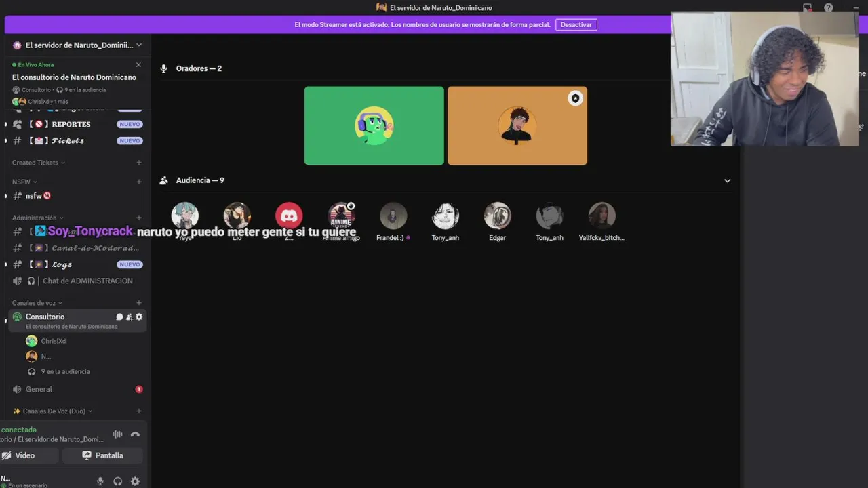Collapse the NSFW category
868x488 pixels.
24,182
